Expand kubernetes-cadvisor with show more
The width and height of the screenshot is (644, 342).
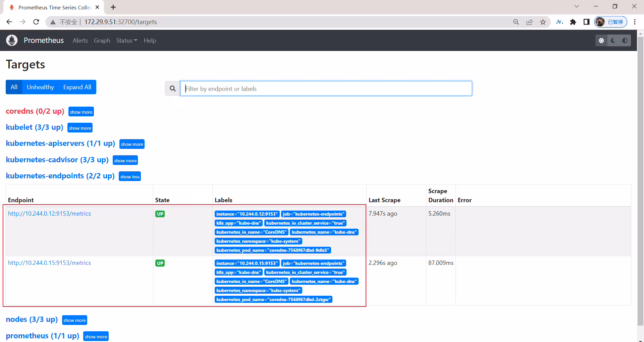125,160
